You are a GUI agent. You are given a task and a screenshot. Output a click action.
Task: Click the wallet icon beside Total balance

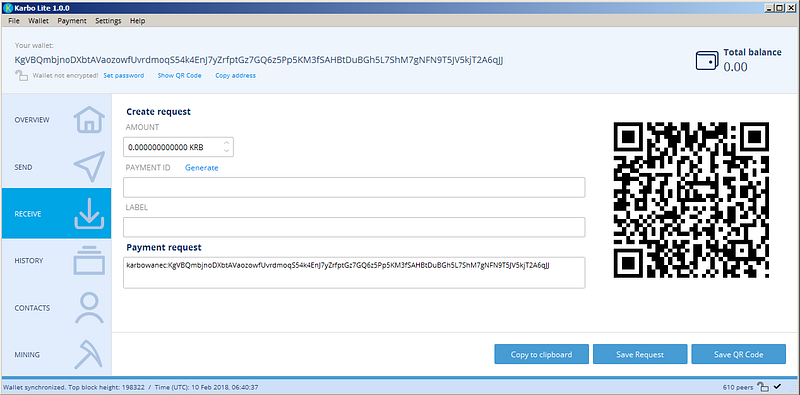coord(708,60)
